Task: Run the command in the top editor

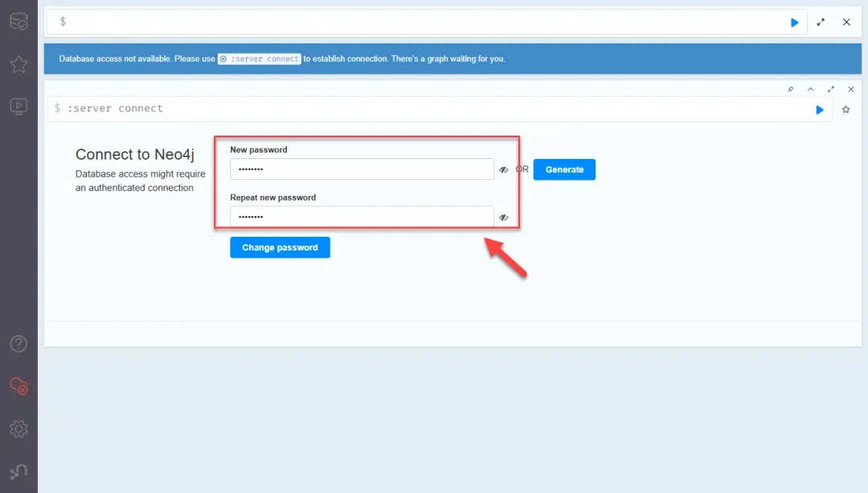Action: 794,22
